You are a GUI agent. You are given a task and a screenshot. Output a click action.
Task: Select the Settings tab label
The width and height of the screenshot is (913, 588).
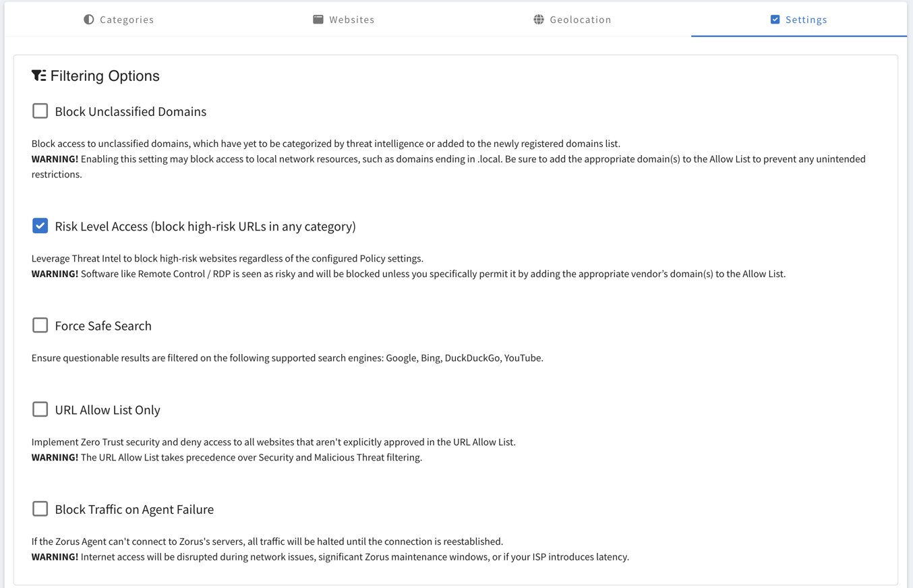point(806,20)
